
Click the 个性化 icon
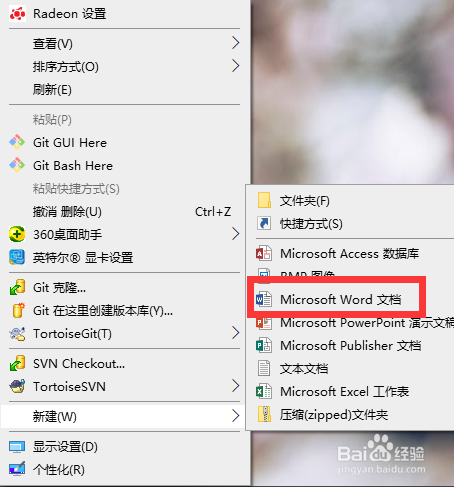[x=17, y=469]
